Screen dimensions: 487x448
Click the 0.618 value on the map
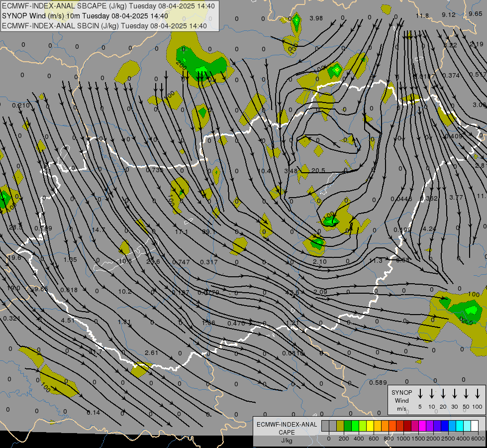(x=69, y=290)
